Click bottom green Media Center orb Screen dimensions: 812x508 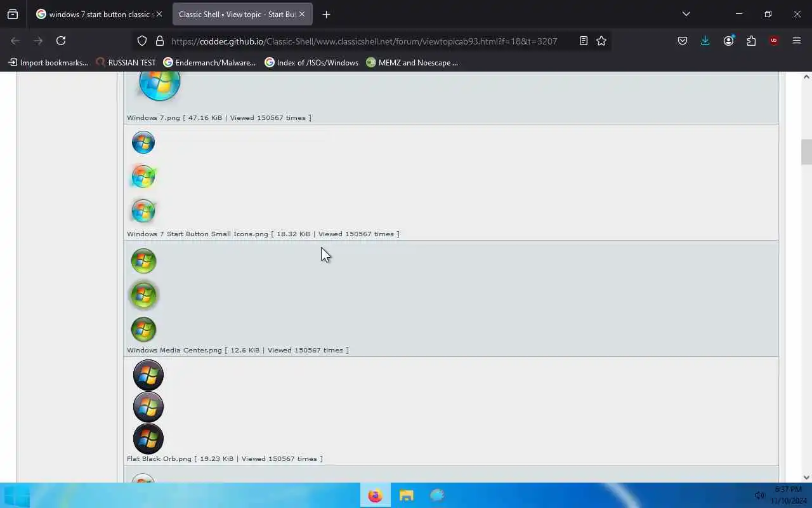(x=143, y=330)
